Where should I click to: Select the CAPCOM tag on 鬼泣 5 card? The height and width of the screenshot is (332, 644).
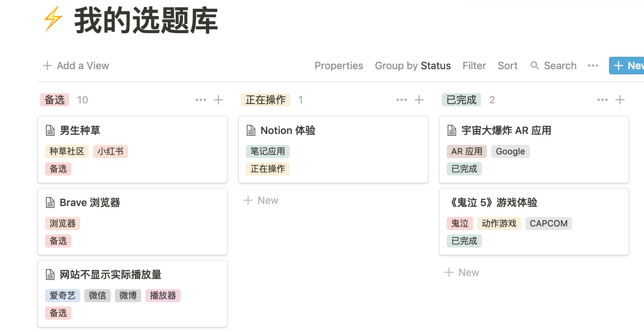[x=548, y=223]
